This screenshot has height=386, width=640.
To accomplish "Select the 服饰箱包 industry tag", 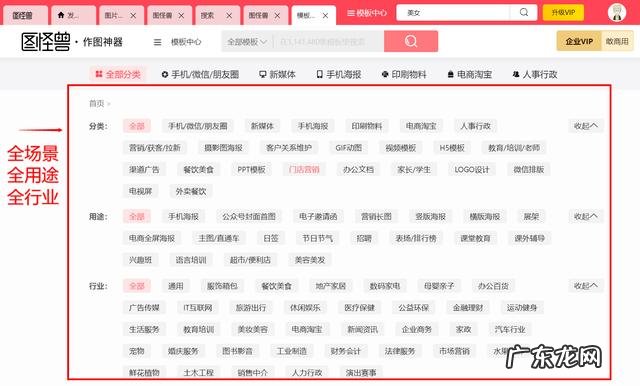I will [222, 286].
